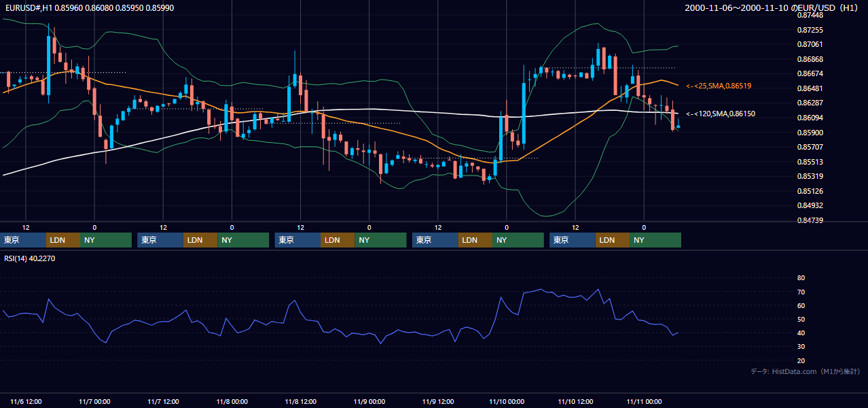The image size is (868, 408).
Task: Click price axis value 0.84739
Action: (809, 220)
